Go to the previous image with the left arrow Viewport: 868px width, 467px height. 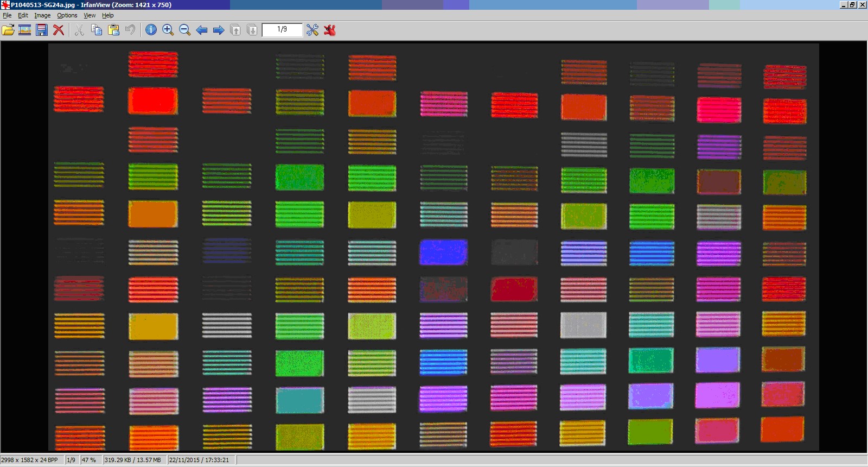tap(202, 30)
